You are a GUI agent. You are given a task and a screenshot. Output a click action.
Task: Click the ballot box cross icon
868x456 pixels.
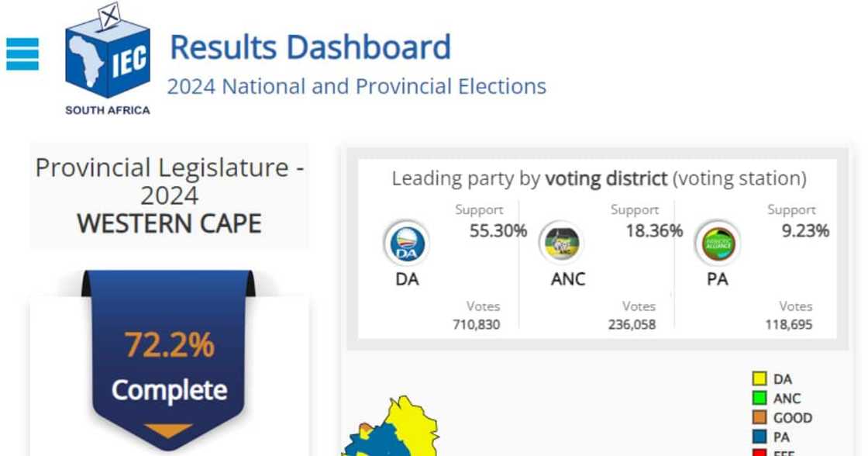click(110, 16)
